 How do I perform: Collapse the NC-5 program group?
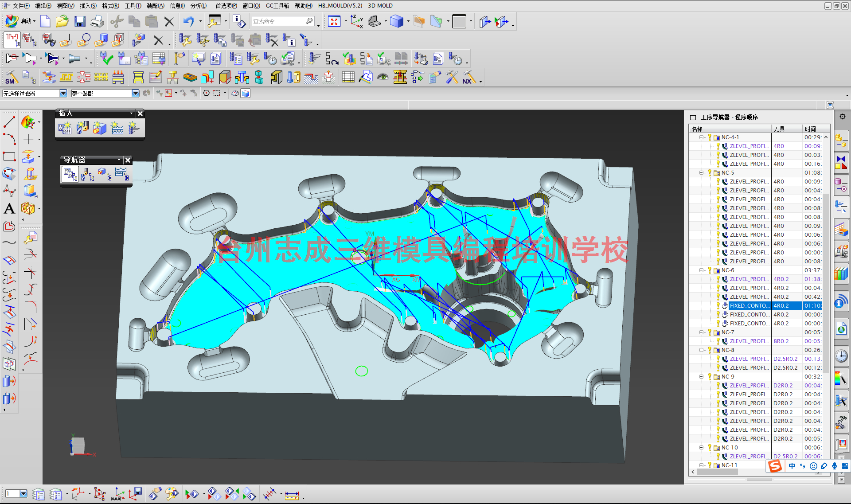702,172
